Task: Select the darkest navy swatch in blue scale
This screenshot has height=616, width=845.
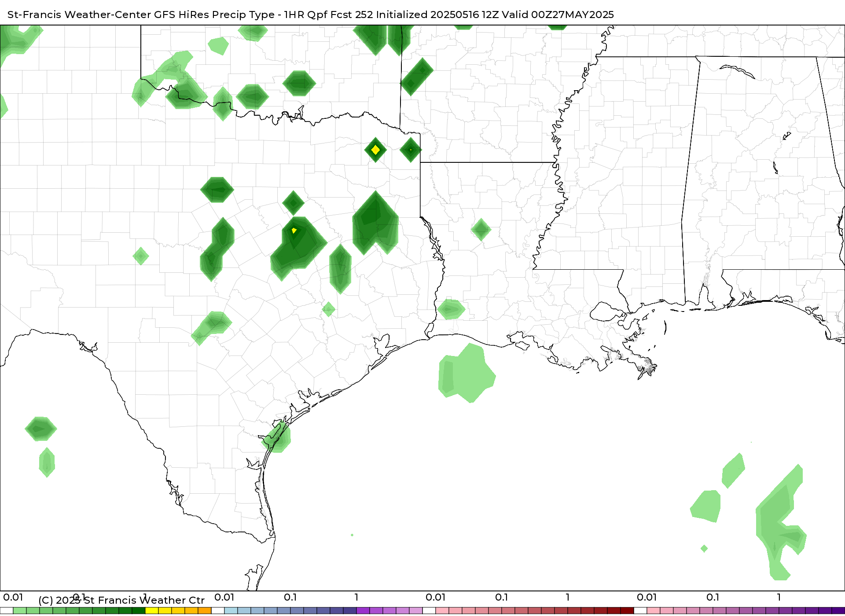Action: point(350,611)
